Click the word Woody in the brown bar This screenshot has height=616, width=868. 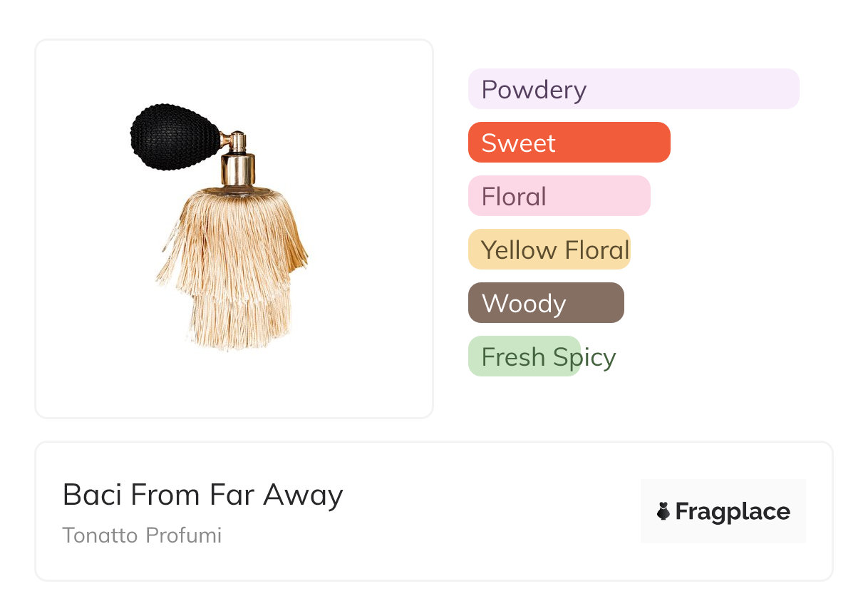524,303
